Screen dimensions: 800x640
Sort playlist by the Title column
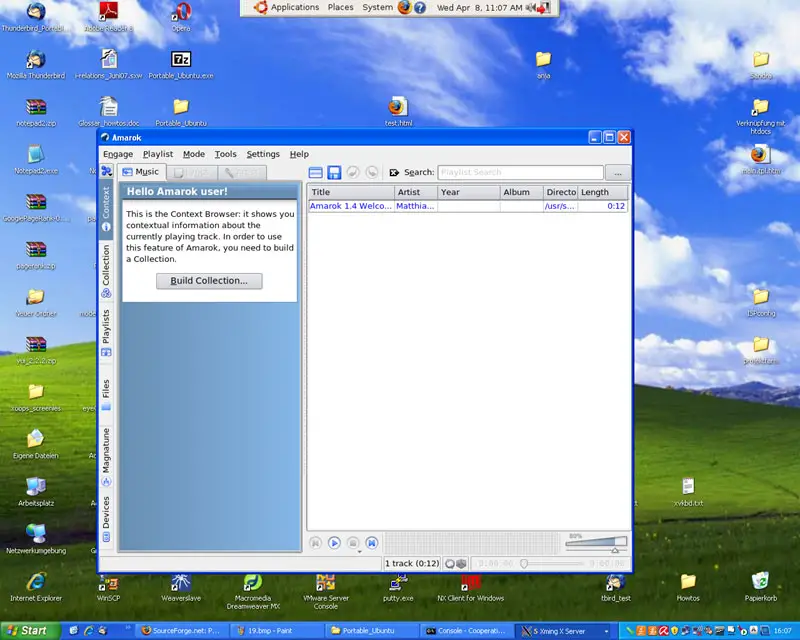pyautogui.click(x=351, y=192)
